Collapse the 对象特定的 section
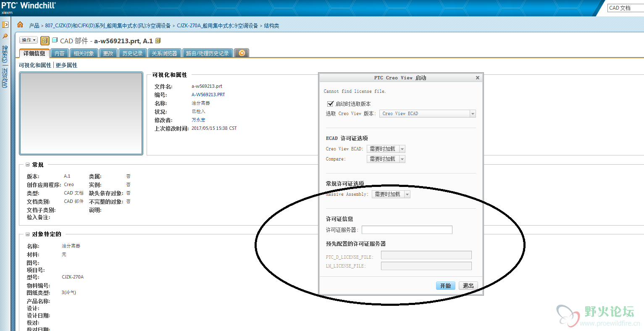This screenshot has width=644, height=331. click(28, 234)
